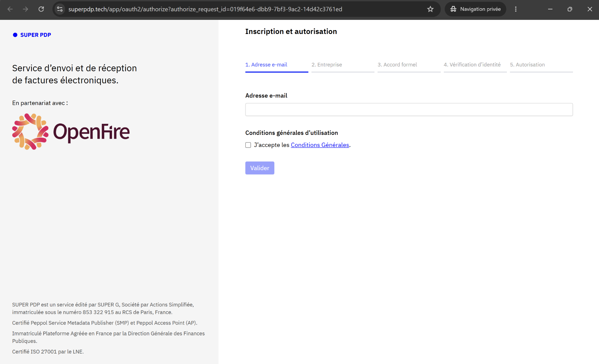Tick the J'accepte les Conditions checkbox

[x=248, y=145]
